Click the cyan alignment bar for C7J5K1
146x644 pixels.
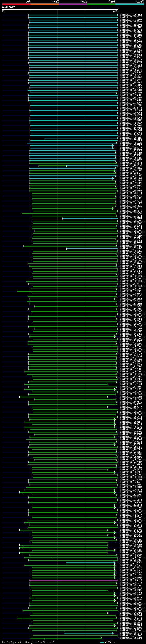(x=91, y=563)
